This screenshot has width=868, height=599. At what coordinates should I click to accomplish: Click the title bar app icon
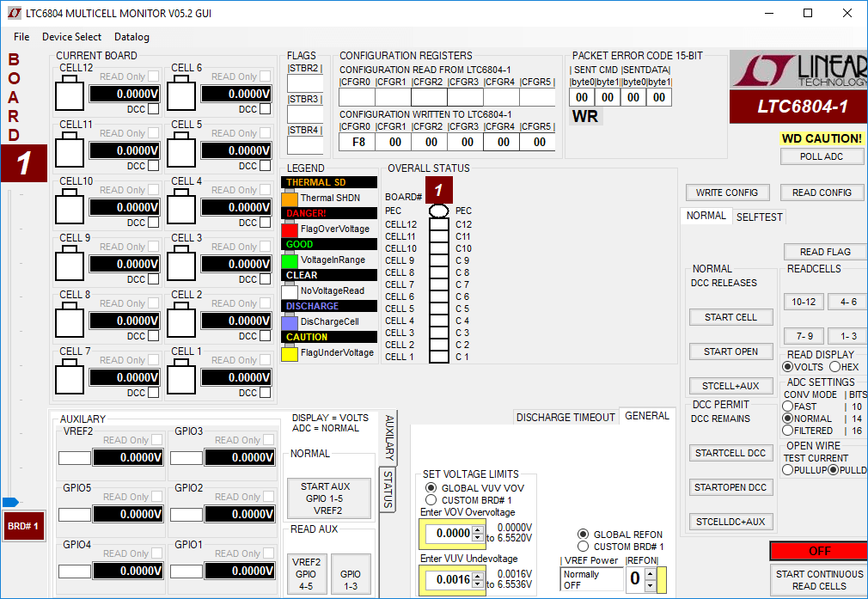[15, 13]
